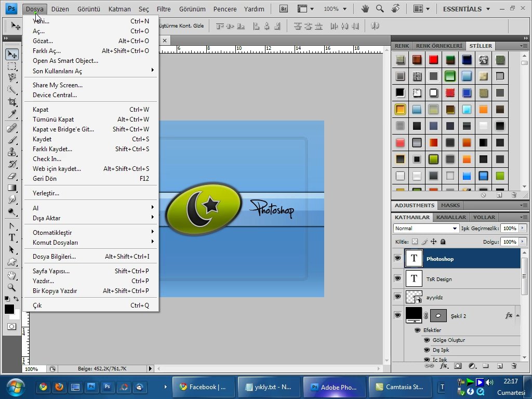Create a new layer group
This screenshot has width=532, height=399.
pos(486,366)
